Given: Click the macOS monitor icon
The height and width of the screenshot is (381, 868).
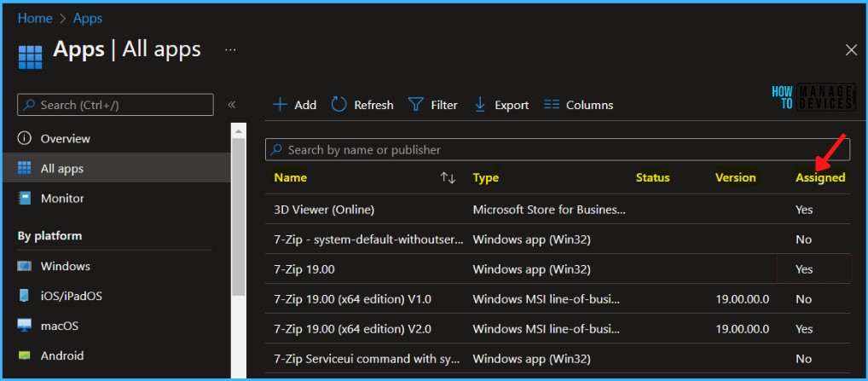Looking at the screenshot, I should [x=25, y=326].
